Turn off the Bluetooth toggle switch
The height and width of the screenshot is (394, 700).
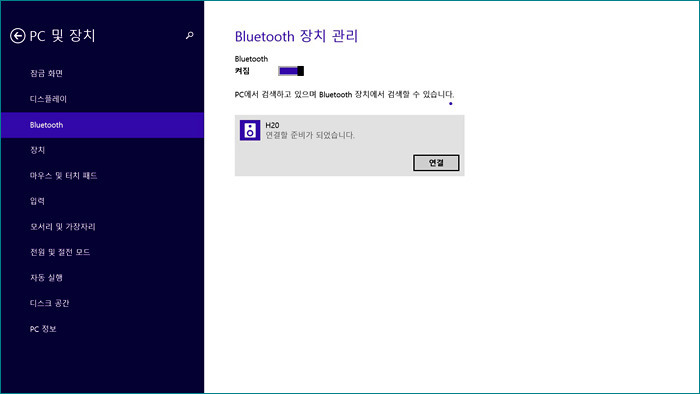click(291, 71)
